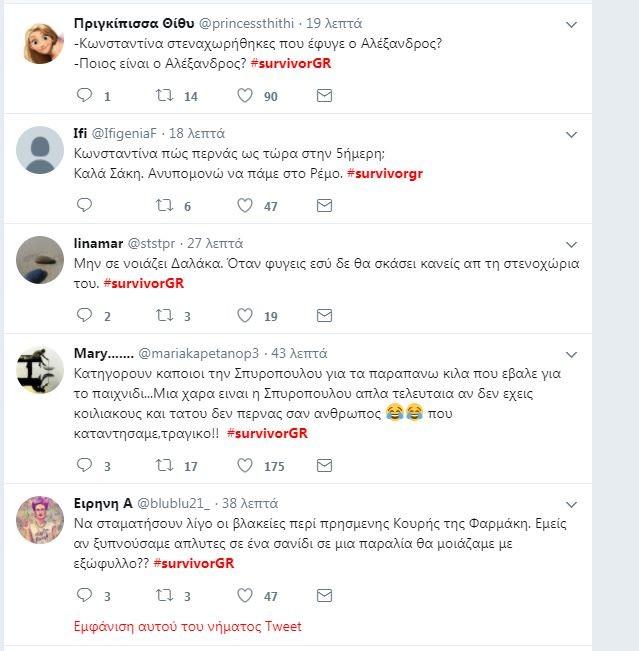Reply to Πριγκίπισσα Θίθυ's tweet

pyautogui.click(x=84, y=96)
